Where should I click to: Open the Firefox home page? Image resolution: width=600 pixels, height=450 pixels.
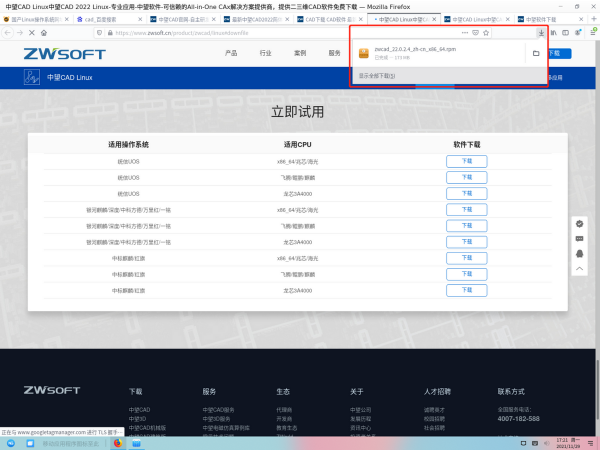coord(44,33)
